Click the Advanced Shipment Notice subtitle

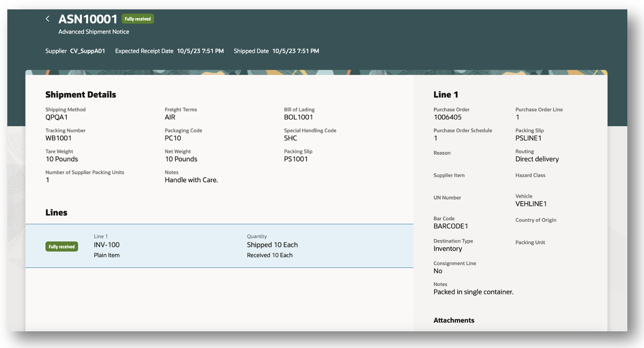(x=94, y=32)
